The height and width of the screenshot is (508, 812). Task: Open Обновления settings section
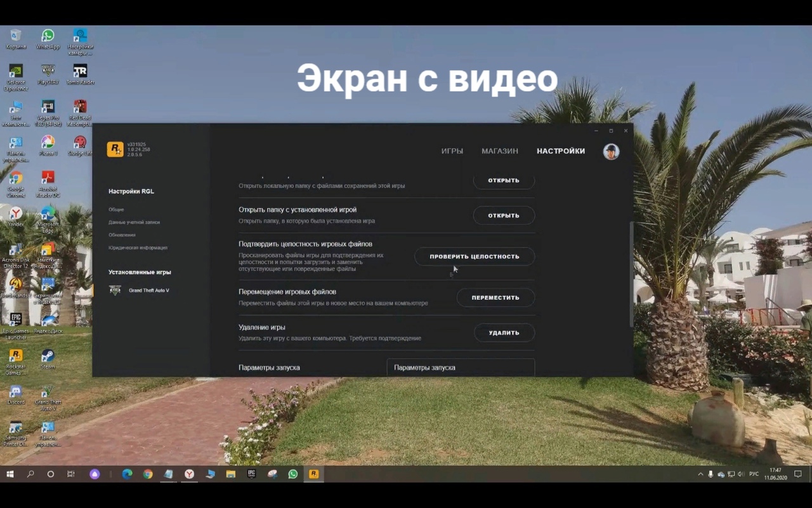click(x=122, y=235)
